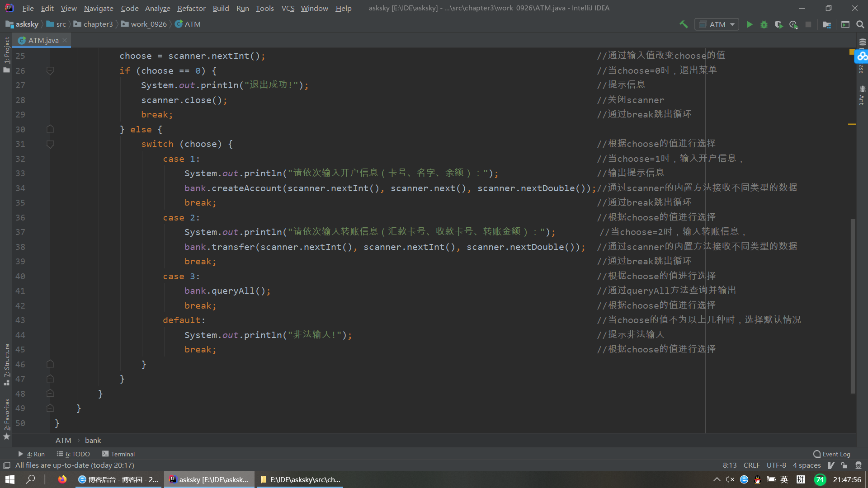Image resolution: width=868 pixels, height=488 pixels.
Task: Collapse the if block fold at line 26
Action: pyautogui.click(x=50, y=70)
